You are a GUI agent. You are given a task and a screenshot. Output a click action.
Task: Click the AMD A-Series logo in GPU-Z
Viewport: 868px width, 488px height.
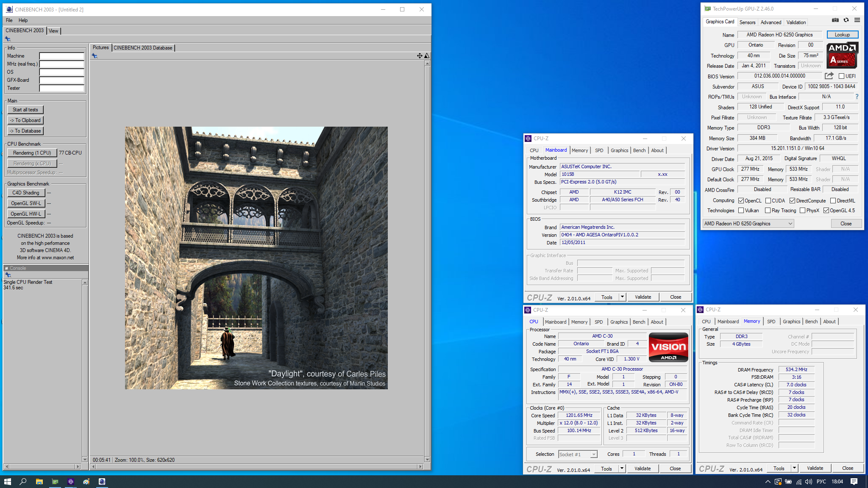(842, 55)
